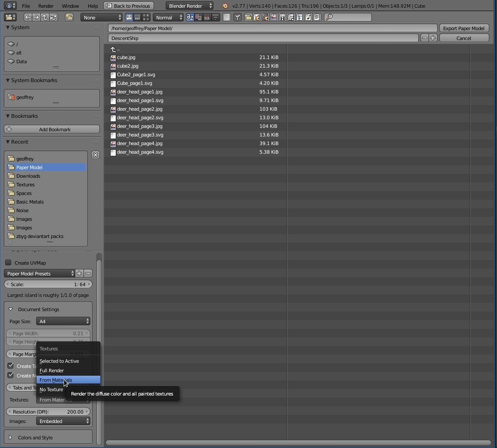
Task: Sort files by size
Action: point(216,17)
